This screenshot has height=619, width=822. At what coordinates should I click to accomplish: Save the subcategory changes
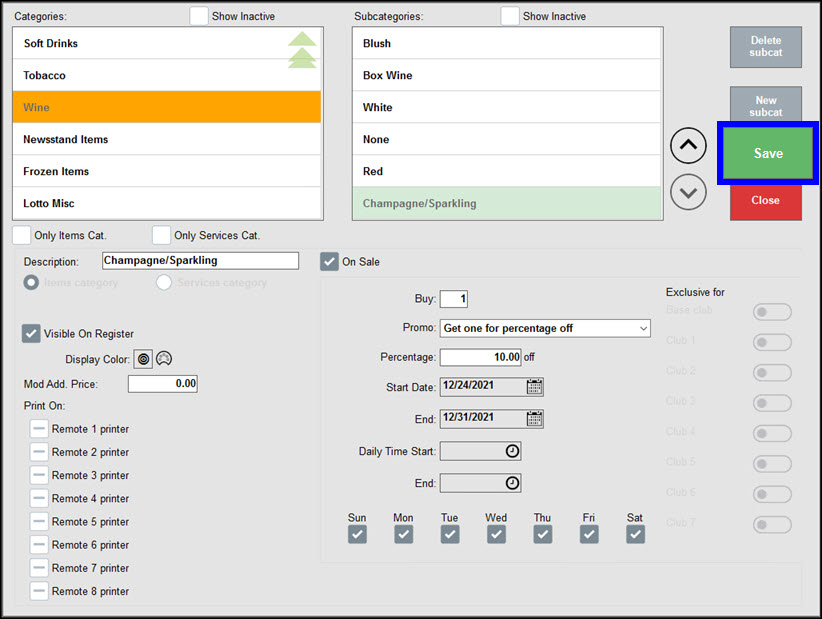tap(768, 153)
